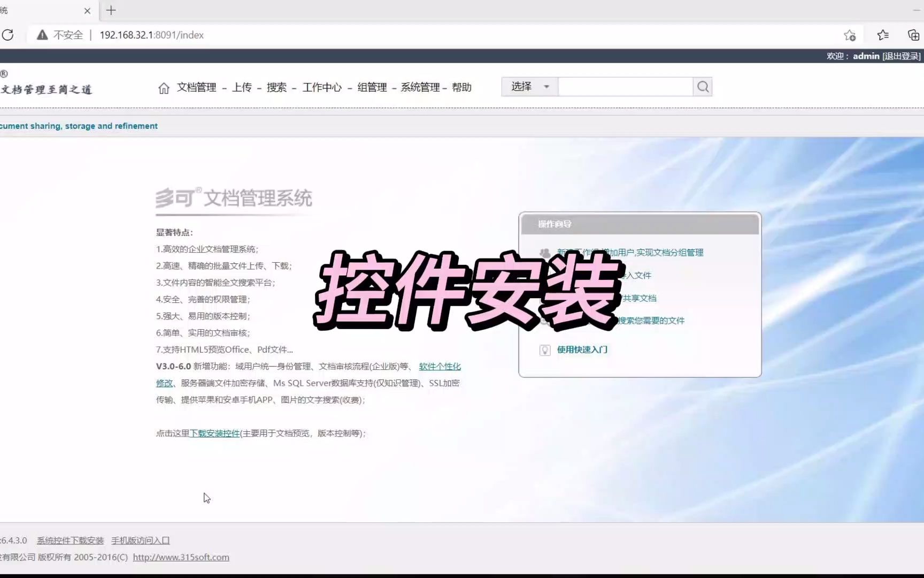924x578 pixels.
Task: Click the 修改 link continuation text
Action: (164, 383)
